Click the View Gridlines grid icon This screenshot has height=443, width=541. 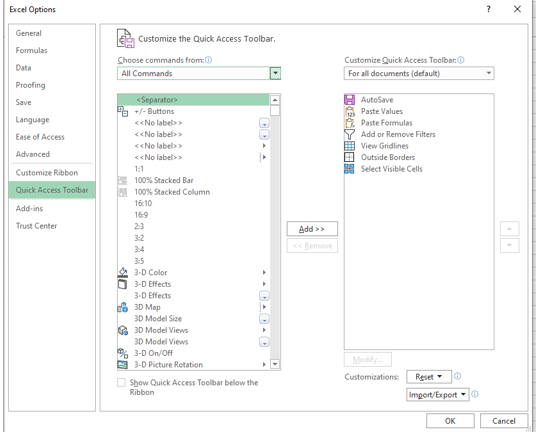(349, 146)
